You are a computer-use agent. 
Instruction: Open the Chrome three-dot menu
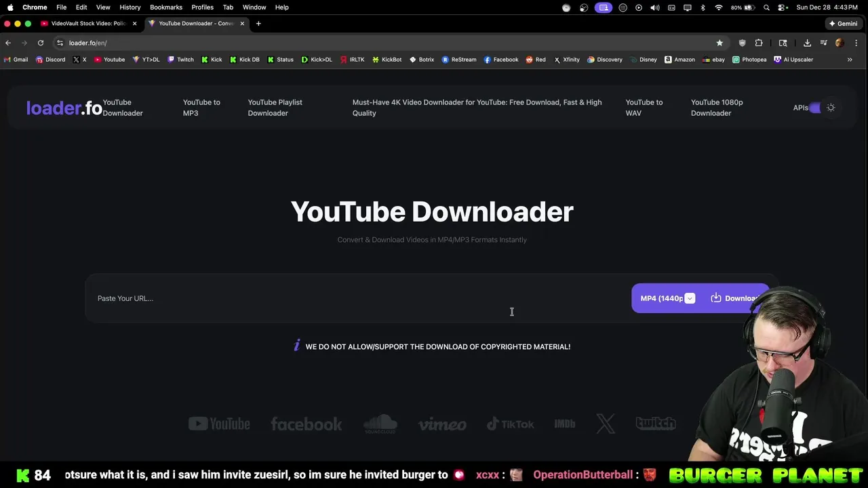856,43
